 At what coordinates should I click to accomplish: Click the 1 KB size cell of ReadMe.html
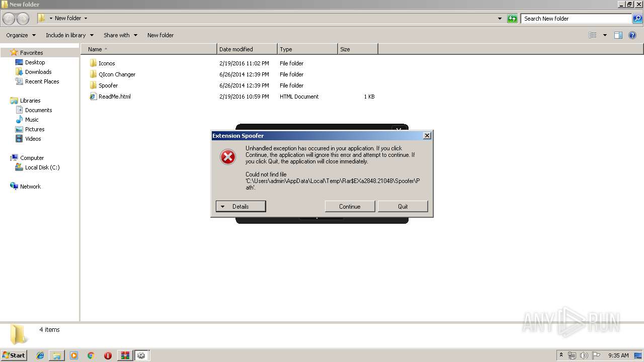coord(369,97)
